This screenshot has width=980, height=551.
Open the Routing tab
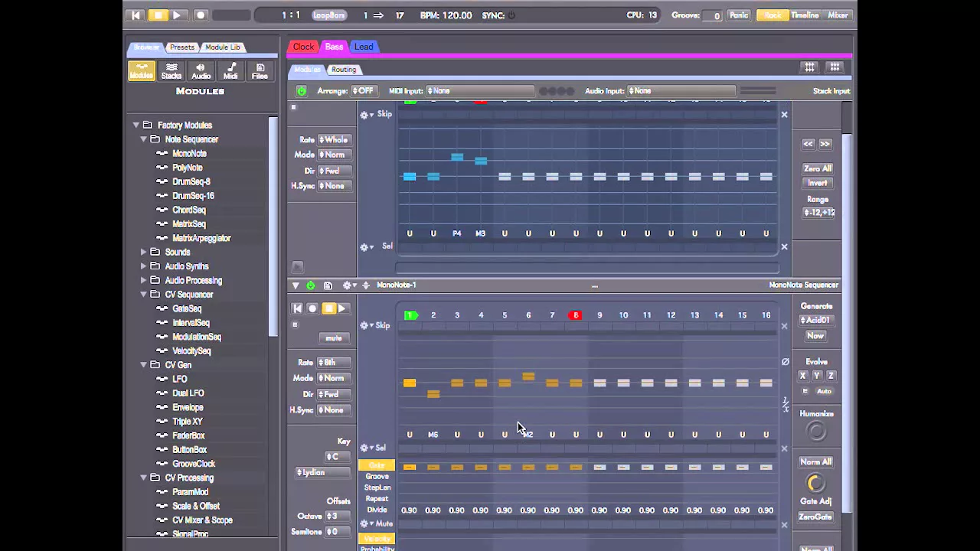click(344, 70)
